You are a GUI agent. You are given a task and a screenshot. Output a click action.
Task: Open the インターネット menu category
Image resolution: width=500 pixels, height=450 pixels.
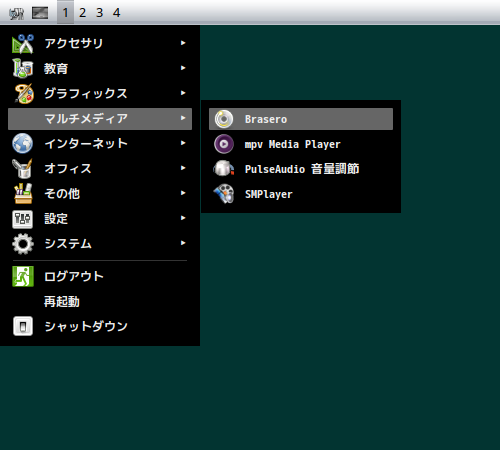pyautogui.click(x=100, y=144)
